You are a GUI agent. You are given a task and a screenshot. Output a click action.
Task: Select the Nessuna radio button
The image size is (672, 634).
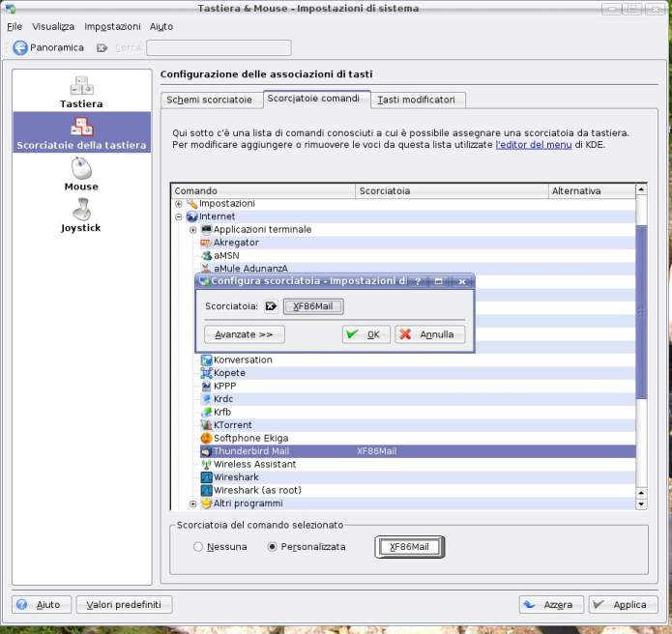tap(198, 547)
